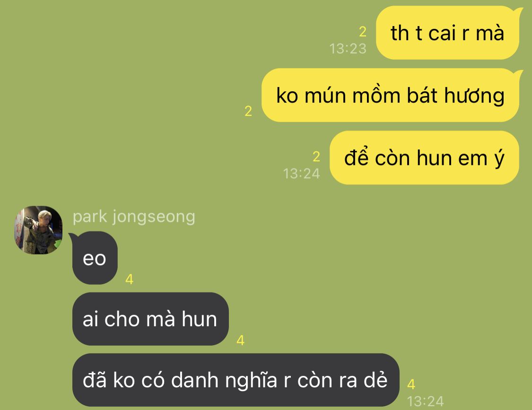This screenshot has height=410, width=532.
Task: Click the 13:23 timestamp
Action: 348,49
